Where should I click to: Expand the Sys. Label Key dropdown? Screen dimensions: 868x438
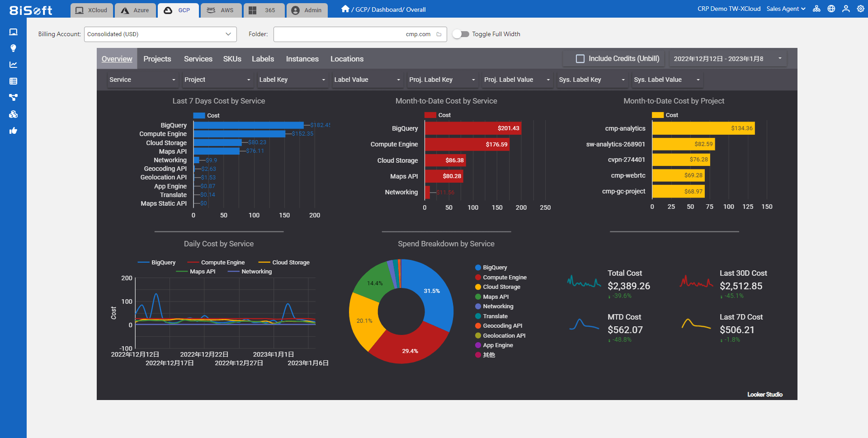point(592,80)
